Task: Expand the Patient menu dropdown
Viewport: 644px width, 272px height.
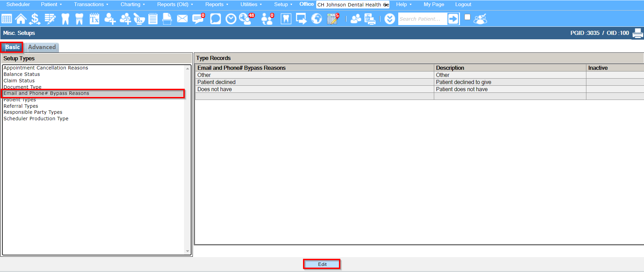Action: click(x=51, y=4)
